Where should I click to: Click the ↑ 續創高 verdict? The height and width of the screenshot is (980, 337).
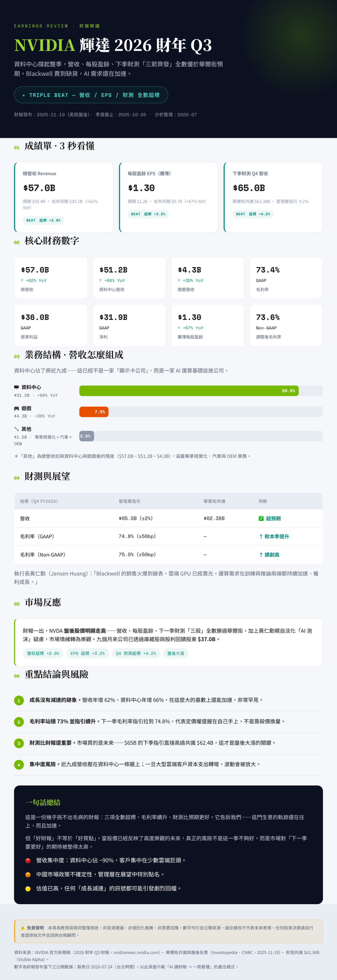click(x=269, y=555)
